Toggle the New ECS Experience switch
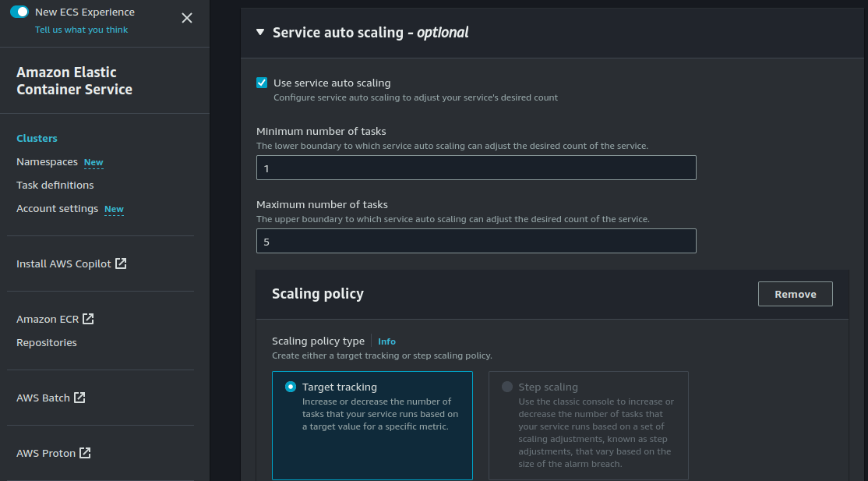The width and height of the screenshot is (868, 481). click(19, 12)
